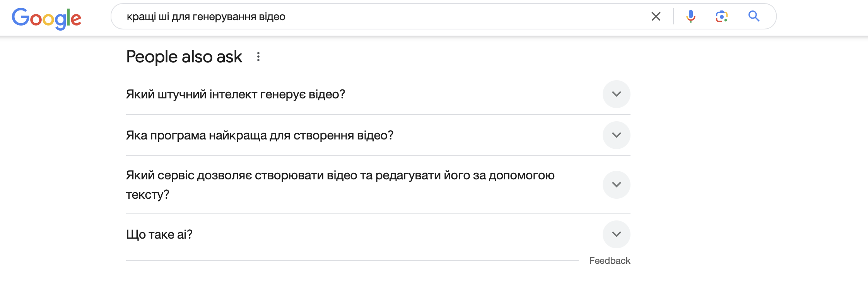Screen dimensions: 868x289
Task: Expand chevron for 'Яка програма найкраща' question
Action: pyautogui.click(x=616, y=135)
